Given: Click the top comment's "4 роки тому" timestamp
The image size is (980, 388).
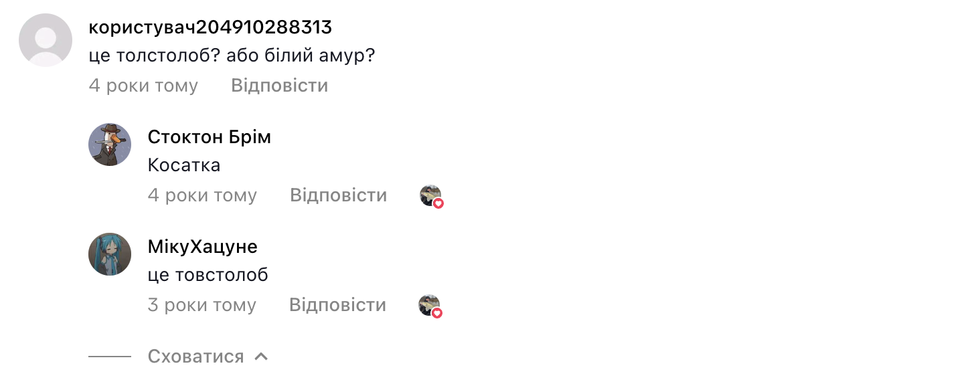Looking at the screenshot, I should tap(143, 86).
